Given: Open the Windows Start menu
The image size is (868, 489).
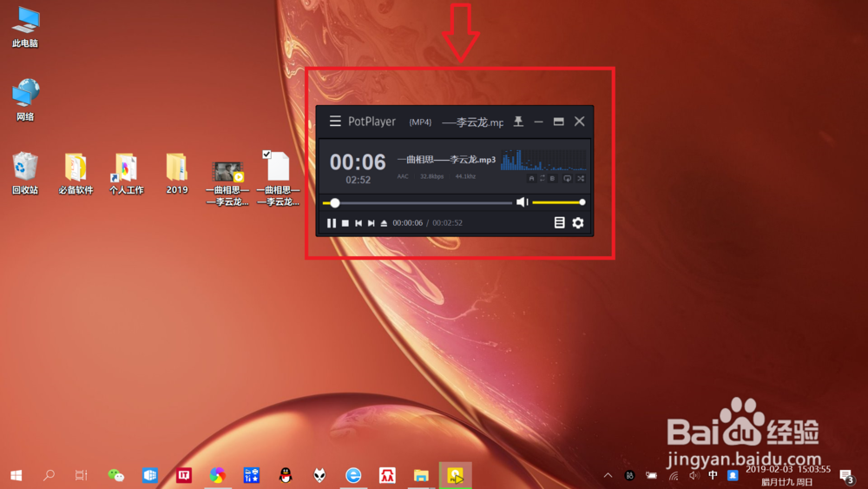Looking at the screenshot, I should click(x=16, y=475).
